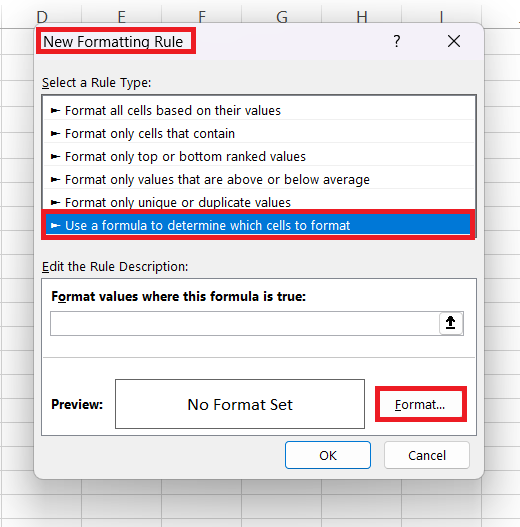
Task: Click the 'New Formatting Rule' title text
Action: (x=113, y=42)
